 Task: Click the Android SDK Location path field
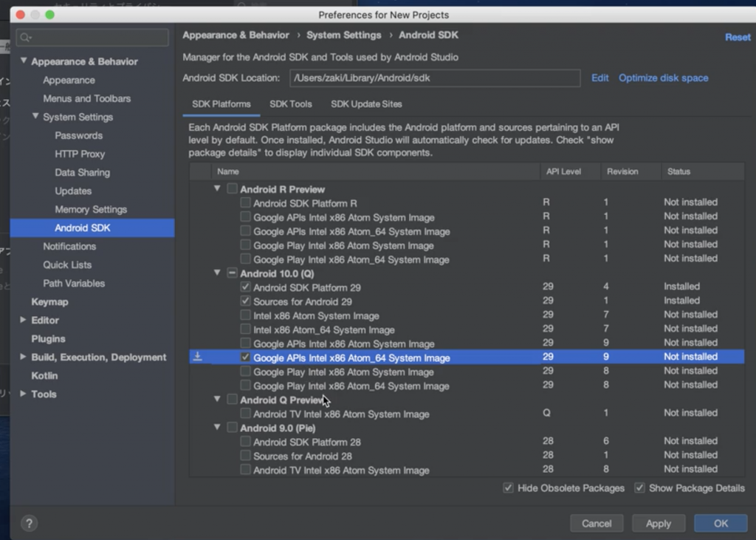click(x=435, y=78)
